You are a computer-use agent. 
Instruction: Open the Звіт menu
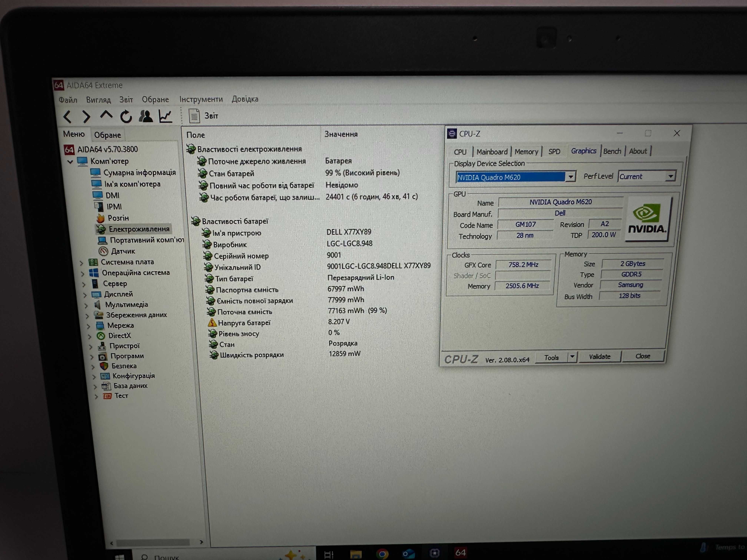pos(126,100)
